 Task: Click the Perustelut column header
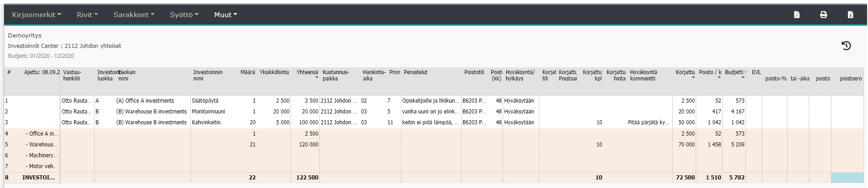coord(415,72)
